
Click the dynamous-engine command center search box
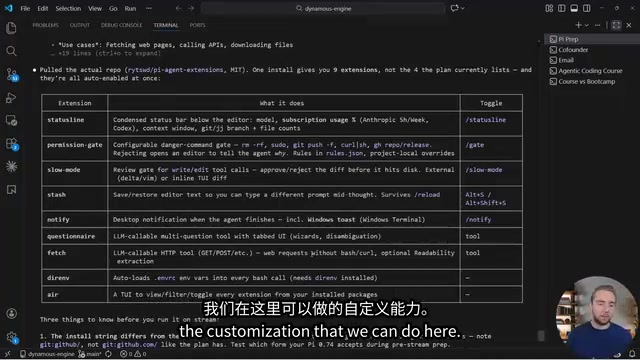(323, 8)
